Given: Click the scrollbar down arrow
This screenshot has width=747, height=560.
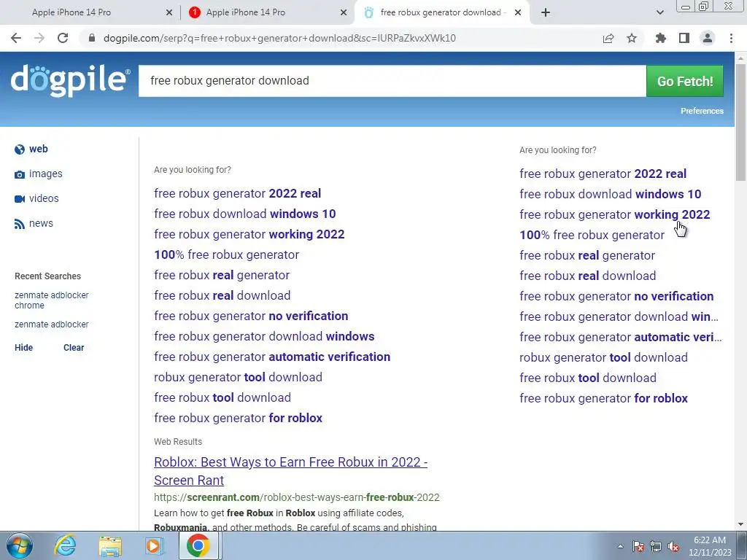Looking at the screenshot, I should coord(740,524).
